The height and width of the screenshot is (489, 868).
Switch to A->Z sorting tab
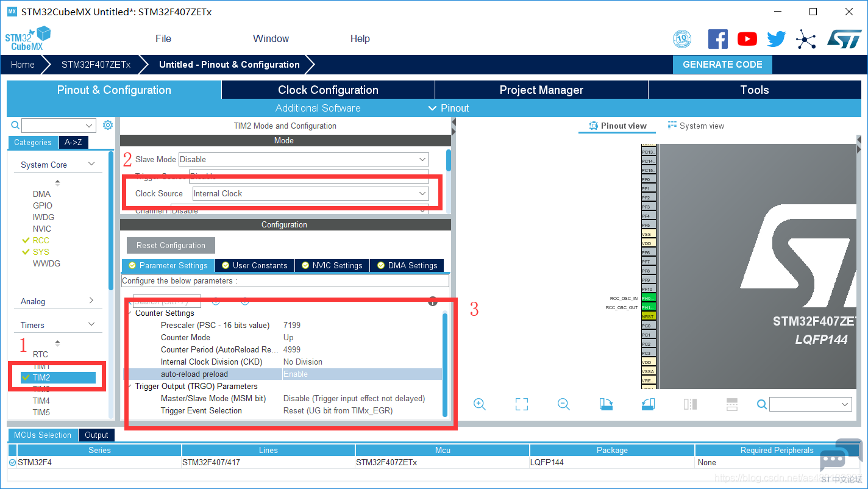coord(73,142)
